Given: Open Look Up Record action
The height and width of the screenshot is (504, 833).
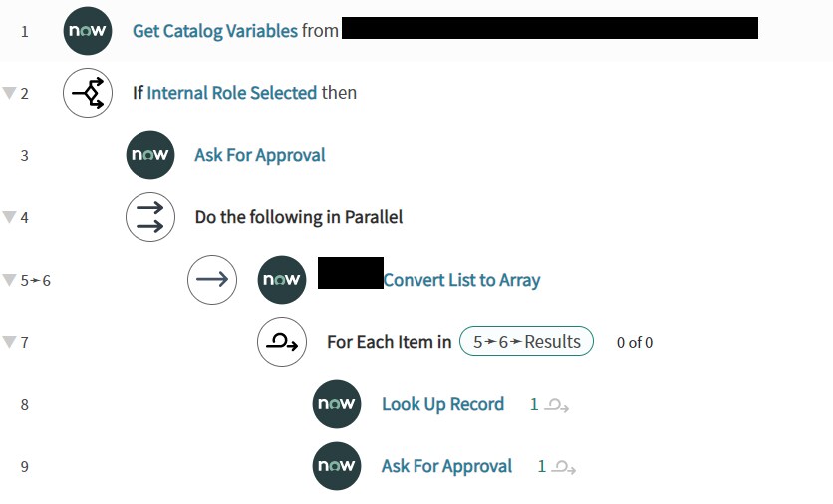Looking at the screenshot, I should click(x=442, y=404).
